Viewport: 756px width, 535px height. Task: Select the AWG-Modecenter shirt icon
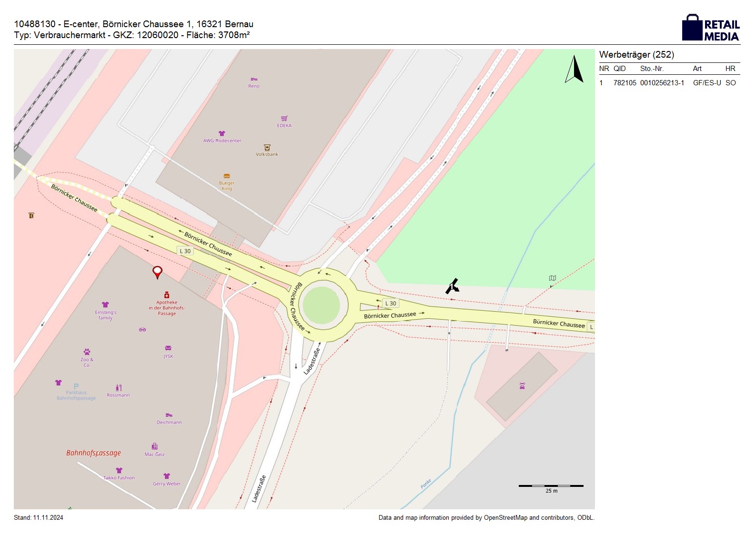point(222,133)
